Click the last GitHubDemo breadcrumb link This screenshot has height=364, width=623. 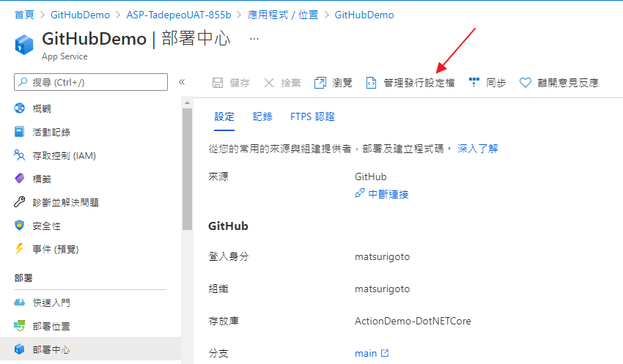pos(364,15)
